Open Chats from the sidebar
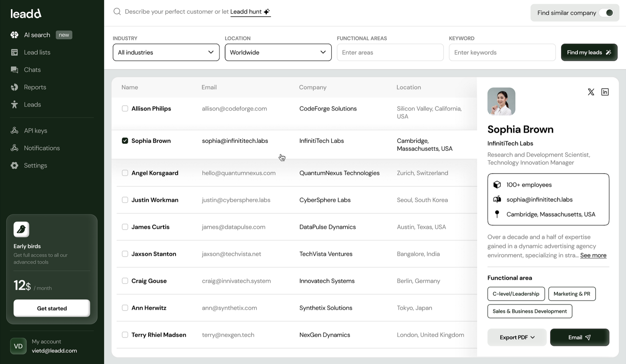Viewport: 626px width, 364px height. coord(32,70)
